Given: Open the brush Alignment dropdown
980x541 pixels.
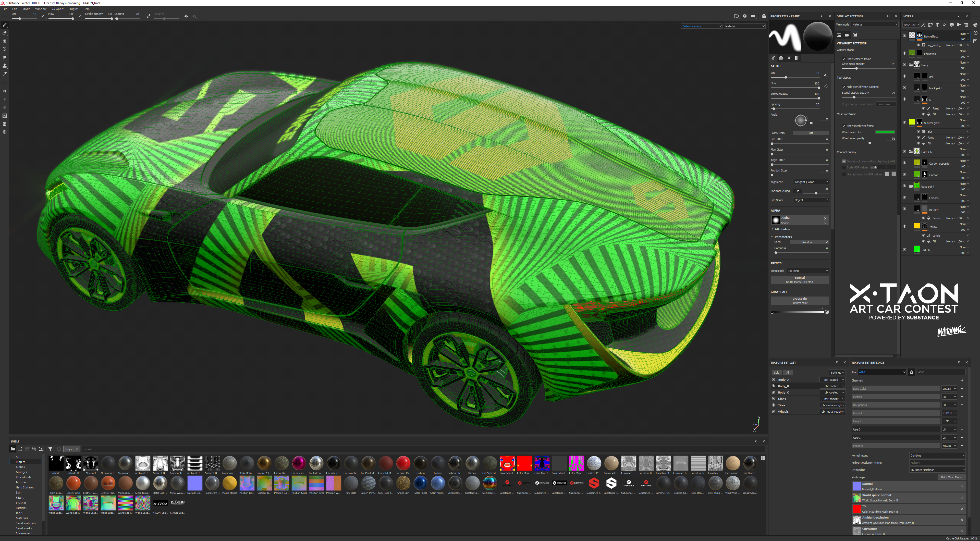Looking at the screenshot, I should point(811,182).
